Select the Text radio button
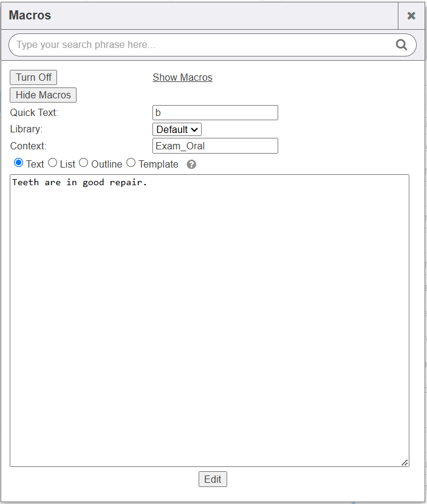This screenshot has height=504, width=427. [18, 163]
